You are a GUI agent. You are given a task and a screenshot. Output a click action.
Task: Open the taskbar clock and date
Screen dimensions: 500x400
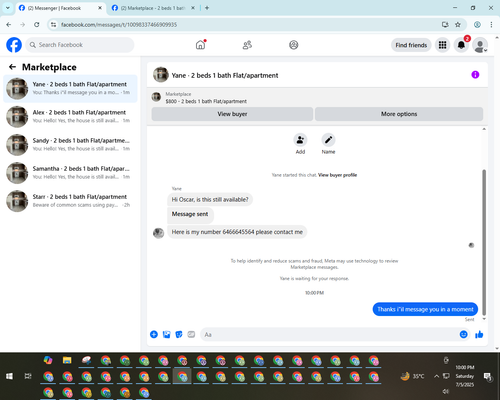point(465,376)
